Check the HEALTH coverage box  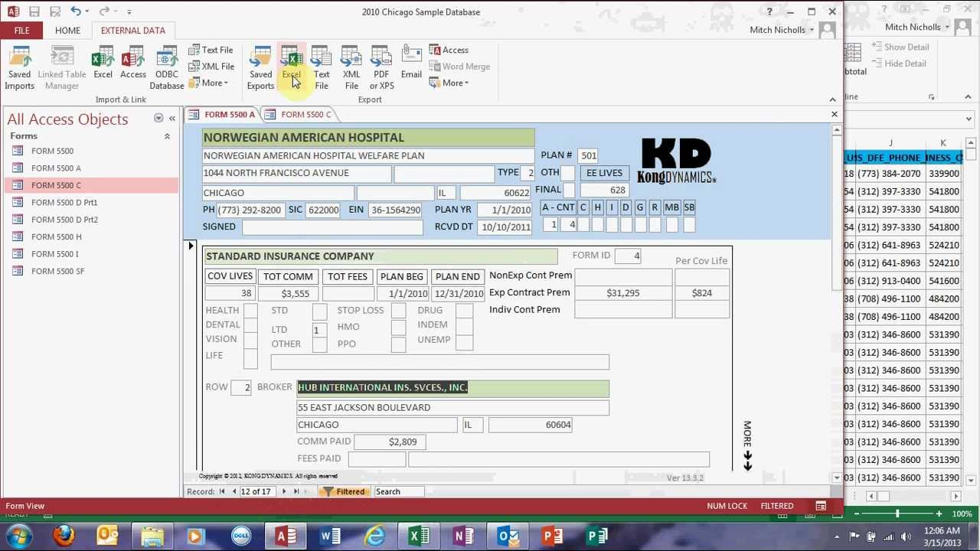[x=250, y=310]
